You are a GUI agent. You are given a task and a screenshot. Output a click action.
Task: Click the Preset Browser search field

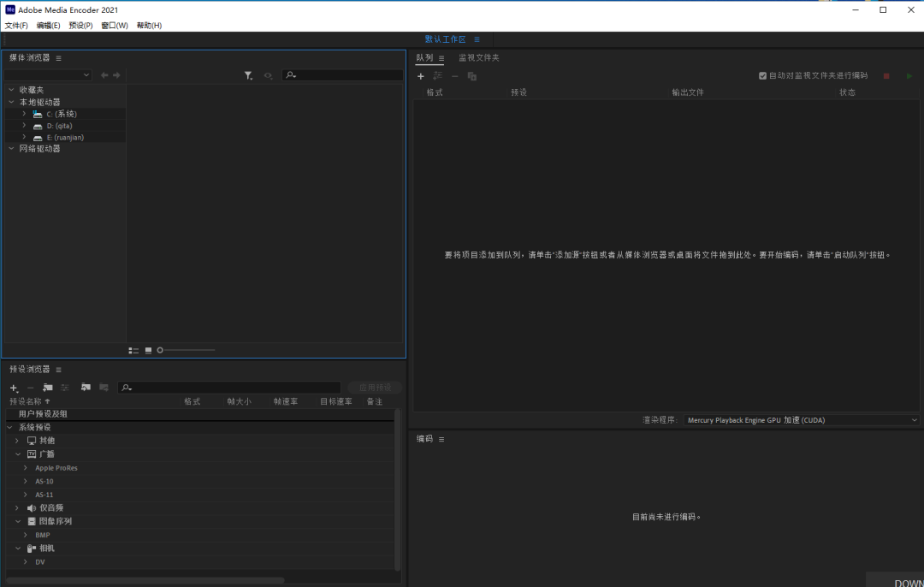point(229,388)
